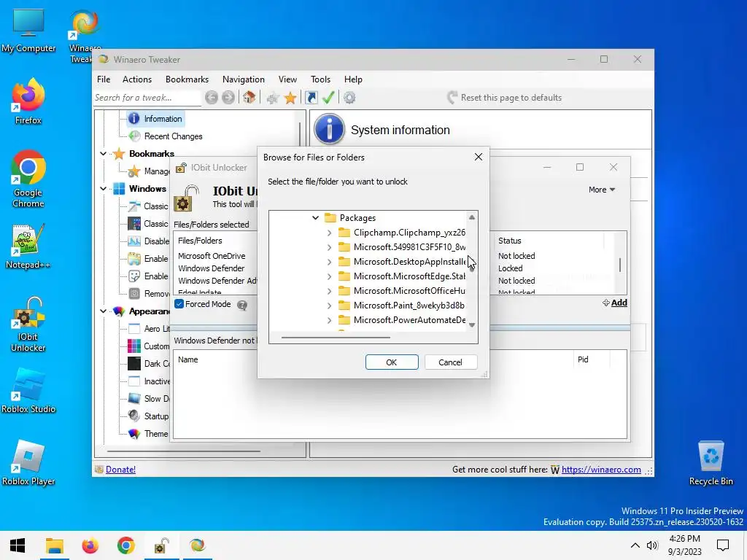Switch to IObit Unlocker in taskbar
Screen dimensions: 747x560
161,545
